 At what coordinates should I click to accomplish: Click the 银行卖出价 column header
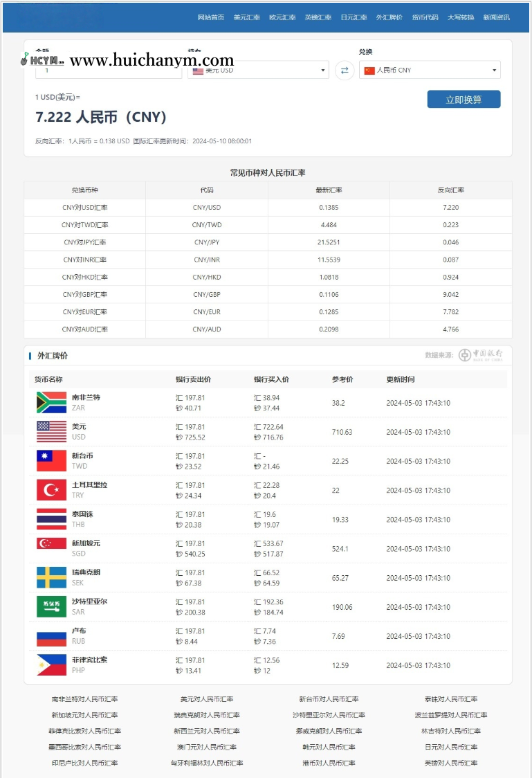[x=194, y=379]
